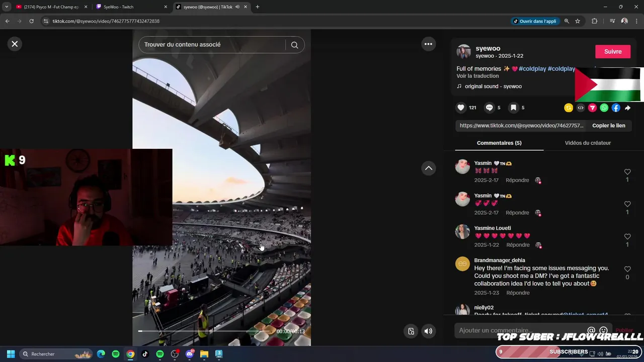Image resolution: width=644 pixels, height=362 pixels.
Task: Click the picture-in-picture mini player icon
Action: coord(411,331)
